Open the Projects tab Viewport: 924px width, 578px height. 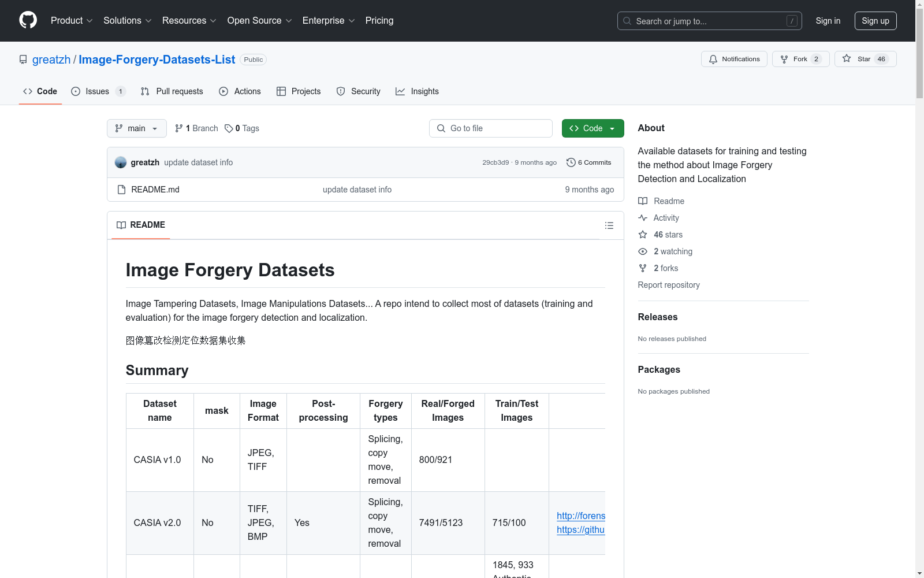pos(299,91)
